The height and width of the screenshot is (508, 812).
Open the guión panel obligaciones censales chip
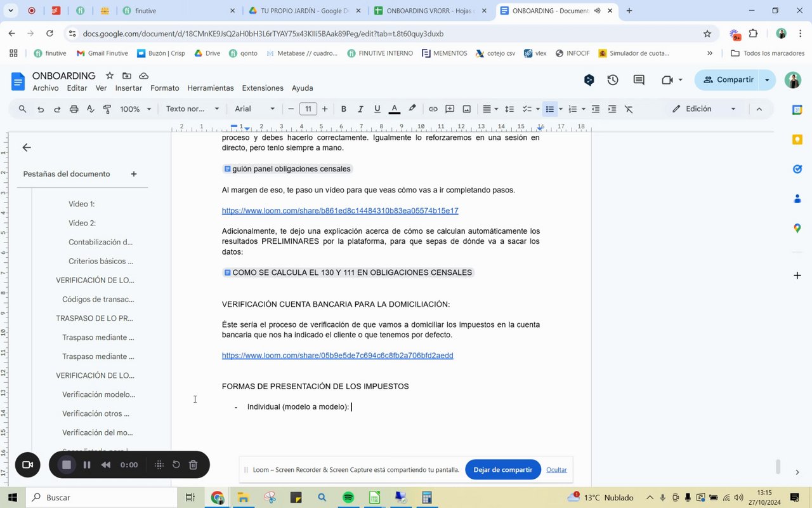point(287,169)
